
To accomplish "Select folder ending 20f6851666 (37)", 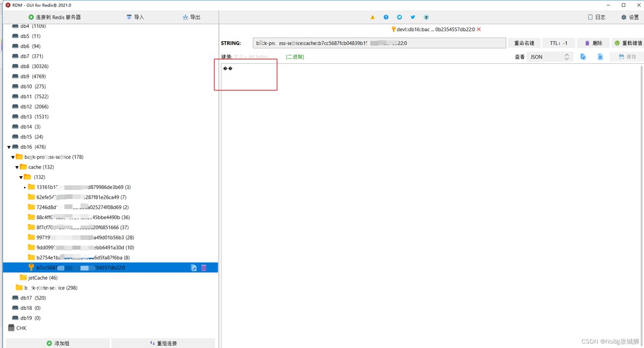I will click(78, 228).
